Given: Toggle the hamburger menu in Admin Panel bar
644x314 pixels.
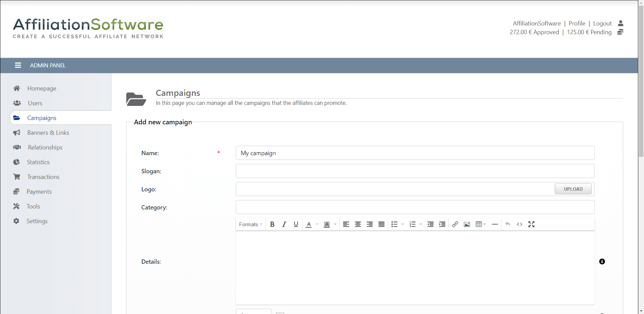Looking at the screenshot, I should (18, 65).
